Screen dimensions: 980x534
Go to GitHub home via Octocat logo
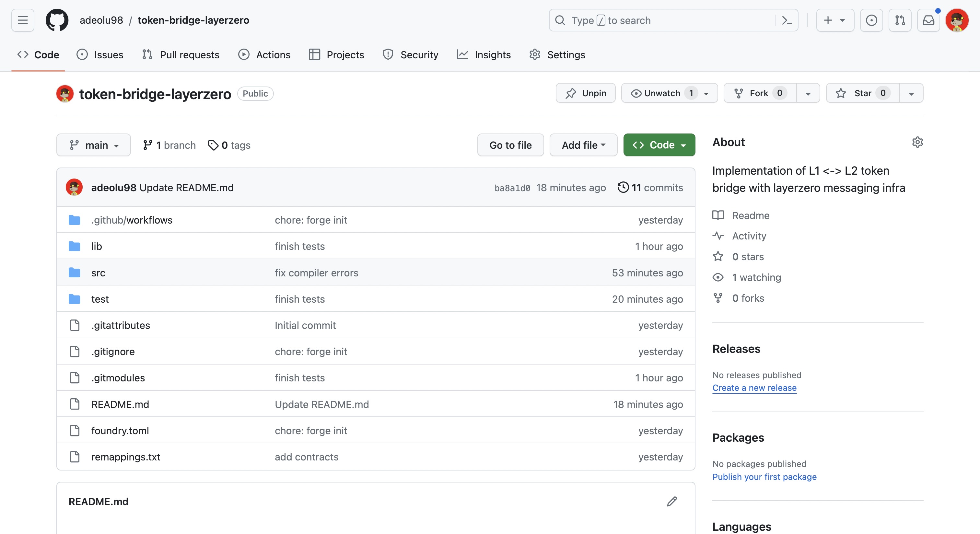[57, 20]
